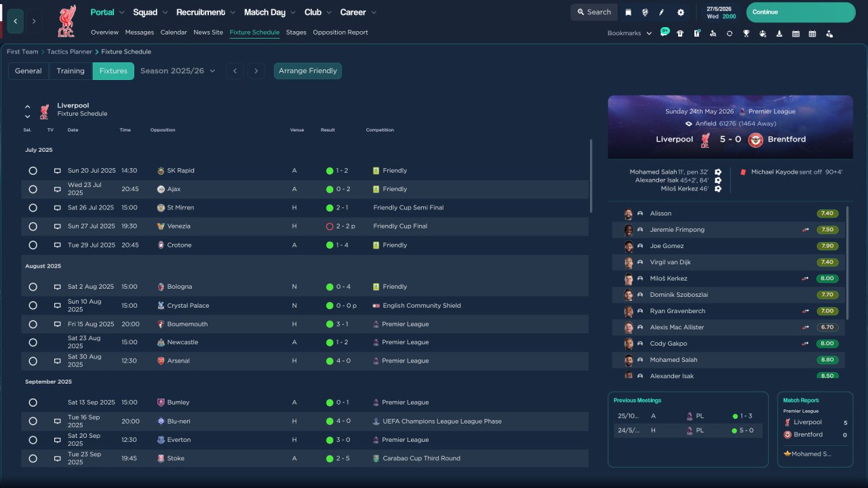Open the Bookmarks dropdown
This screenshot has width=868, height=488.
(x=629, y=33)
